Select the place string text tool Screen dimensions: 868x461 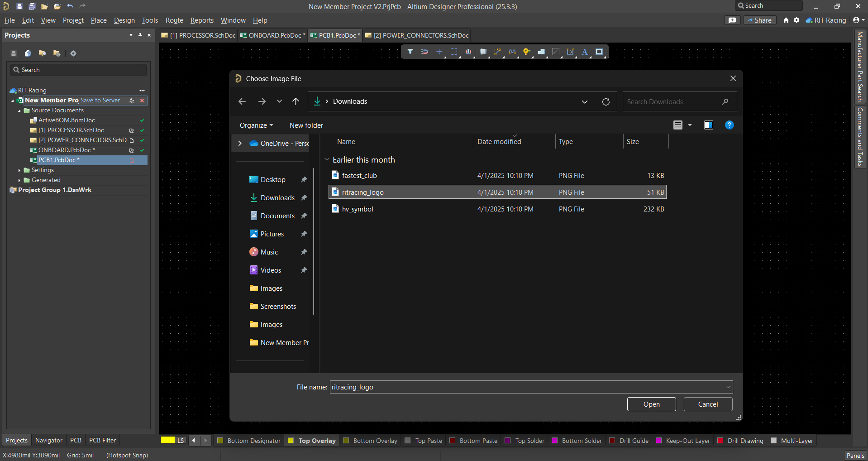[585, 52]
